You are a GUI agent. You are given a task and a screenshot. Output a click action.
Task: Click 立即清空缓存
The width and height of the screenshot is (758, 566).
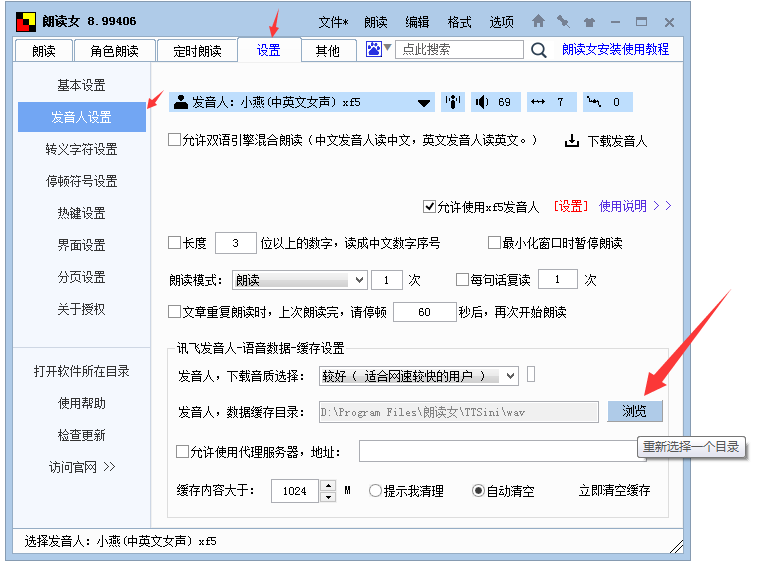click(614, 490)
